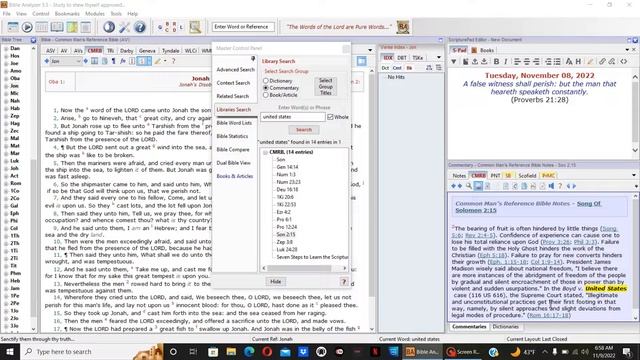Select the Pro 12:24 result entry
Screen dimensions: 640x360
(287, 227)
